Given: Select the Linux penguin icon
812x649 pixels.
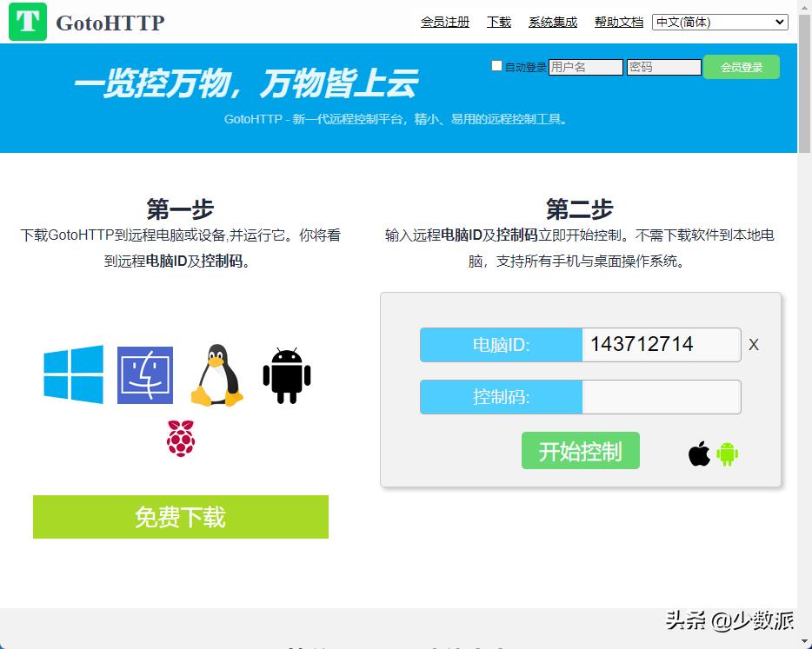Looking at the screenshot, I should pos(215,375).
